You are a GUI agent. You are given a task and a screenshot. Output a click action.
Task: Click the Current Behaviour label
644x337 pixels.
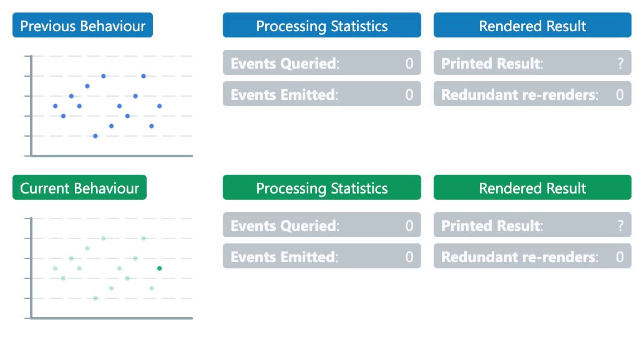[x=79, y=187]
